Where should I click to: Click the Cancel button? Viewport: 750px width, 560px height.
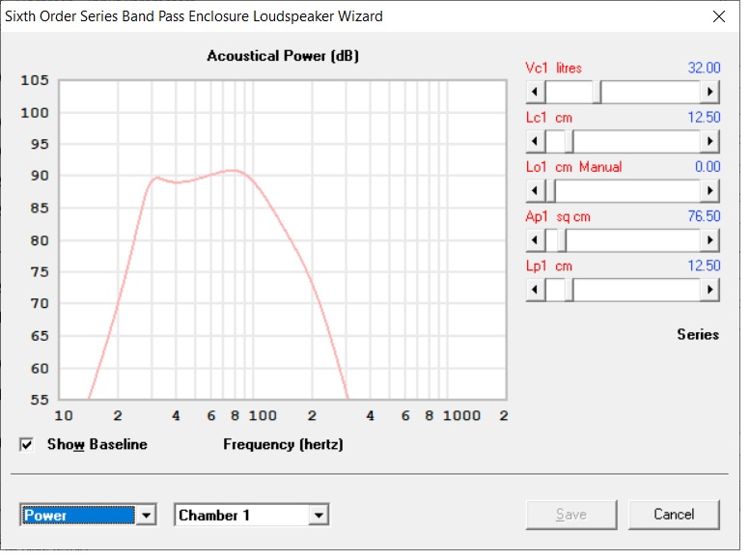pyautogui.click(x=674, y=515)
